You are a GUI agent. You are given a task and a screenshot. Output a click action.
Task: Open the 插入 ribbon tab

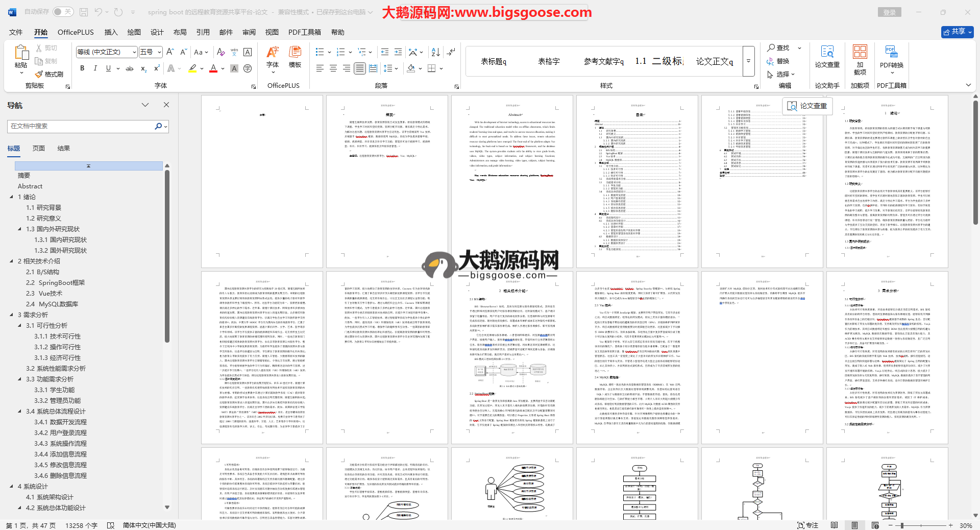pos(111,32)
